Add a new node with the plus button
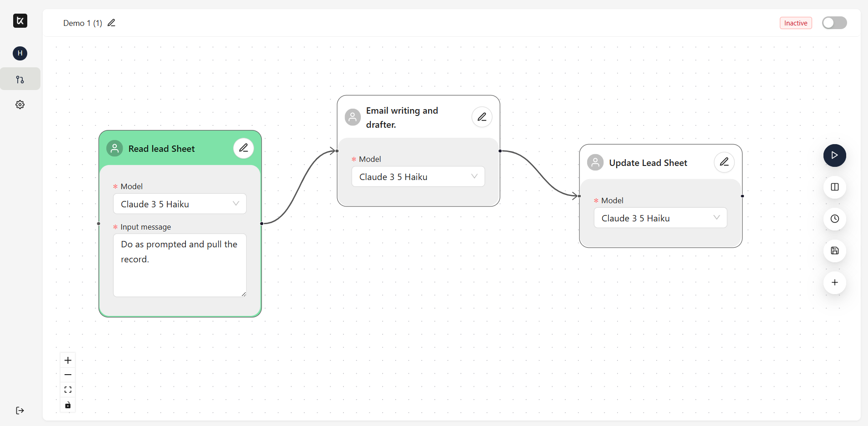Viewport: 868px width, 426px height. [x=834, y=283]
